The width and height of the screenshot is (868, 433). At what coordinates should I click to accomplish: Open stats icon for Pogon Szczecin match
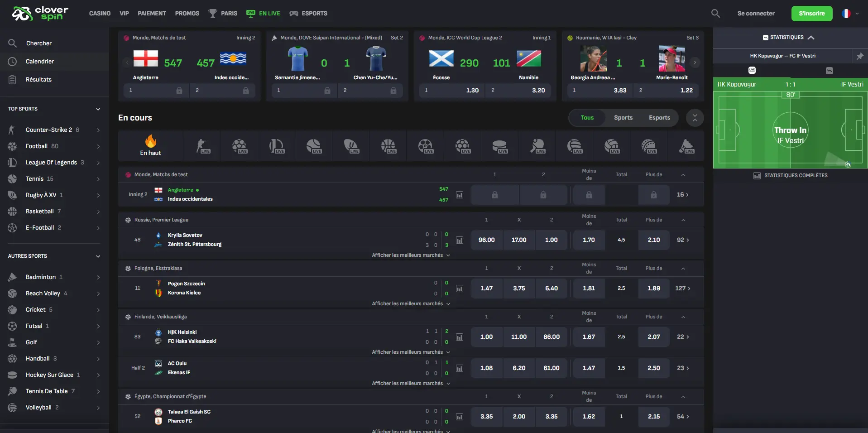460,289
